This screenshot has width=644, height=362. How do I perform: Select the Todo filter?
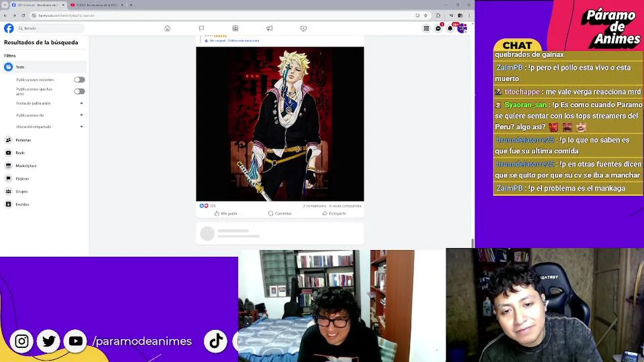(x=44, y=67)
